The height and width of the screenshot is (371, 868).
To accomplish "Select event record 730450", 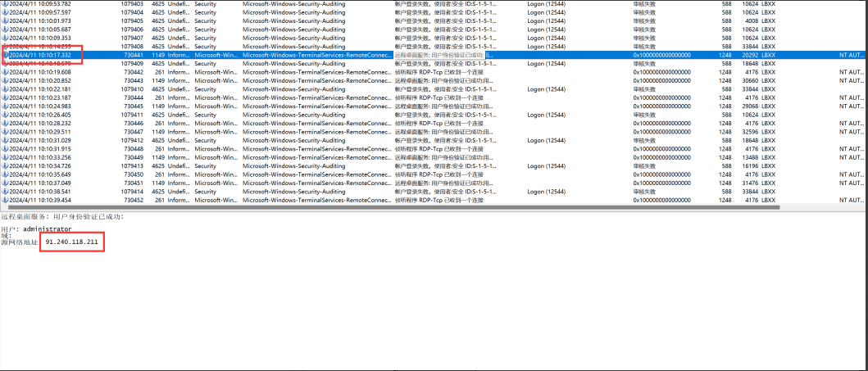I will pyautogui.click(x=132, y=174).
